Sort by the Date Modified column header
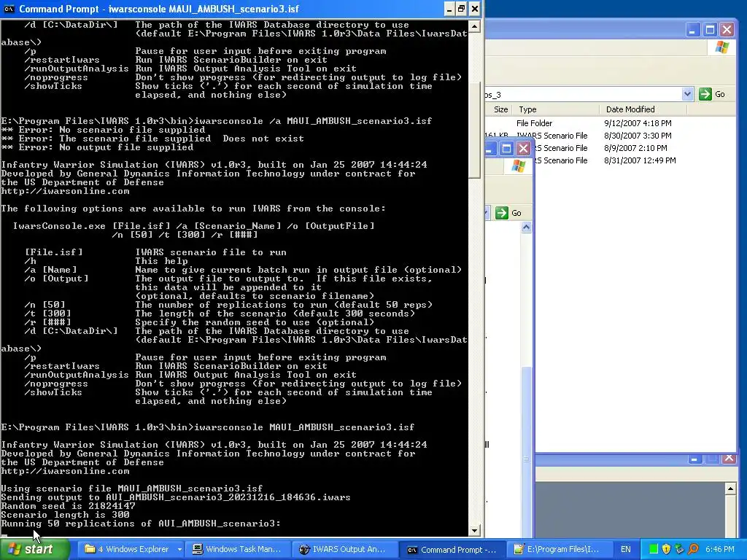 coord(643,109)
